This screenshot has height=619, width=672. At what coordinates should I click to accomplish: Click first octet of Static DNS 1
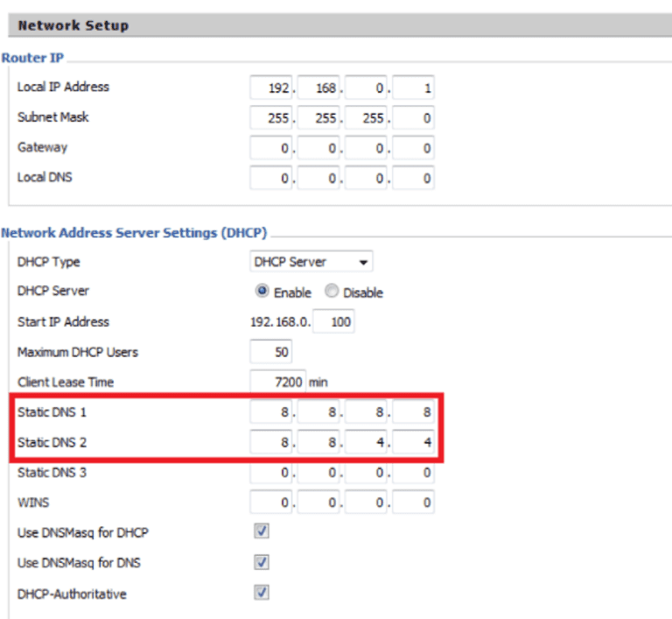[x=271, y=412]
